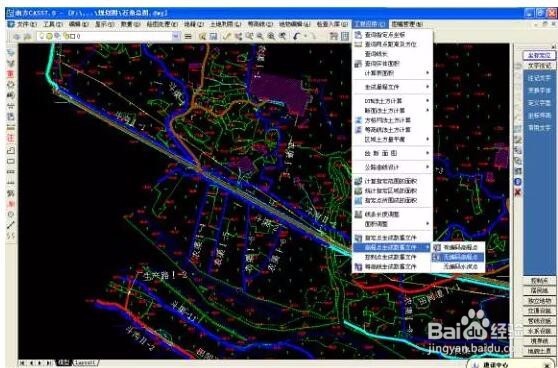The image size is (558, 368).
Task: Click the 统计指定区域的面积 menu entry
Action: click(x=391, y=191)
